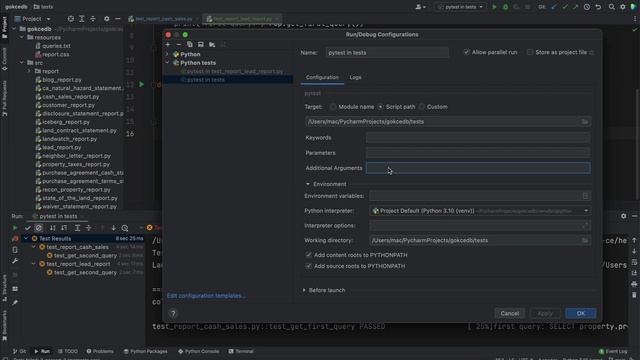The height and width of the screenshot is (360, 640).
Task: Open help with question mark button
Action: [x=173, y=313]
